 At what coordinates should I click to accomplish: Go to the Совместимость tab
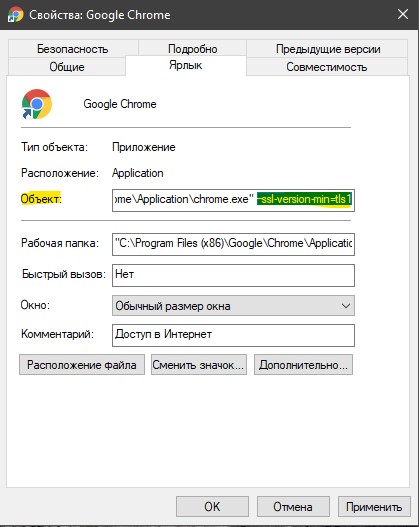pyautogui.click(x=327, y=67)
